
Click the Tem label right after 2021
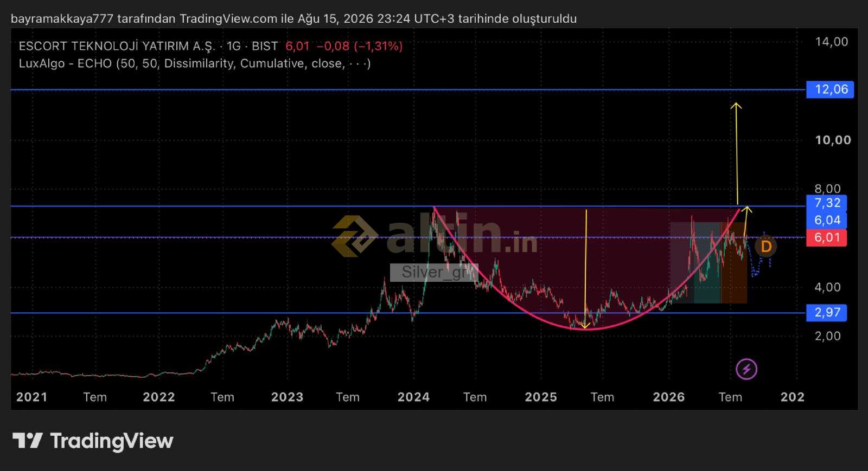(x=95, y=397)
